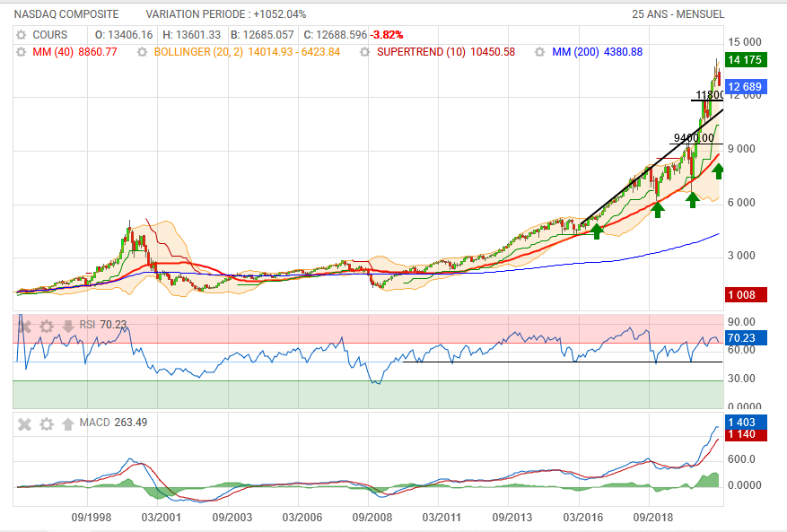Viewport: 787px width, 532px height.
Task: Click the 03/2006 date axis label
Action: 302,517
